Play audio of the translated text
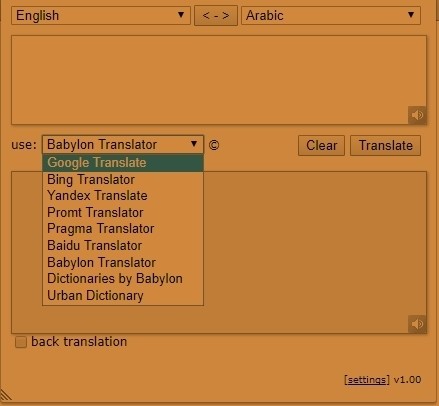 (417, 324)
